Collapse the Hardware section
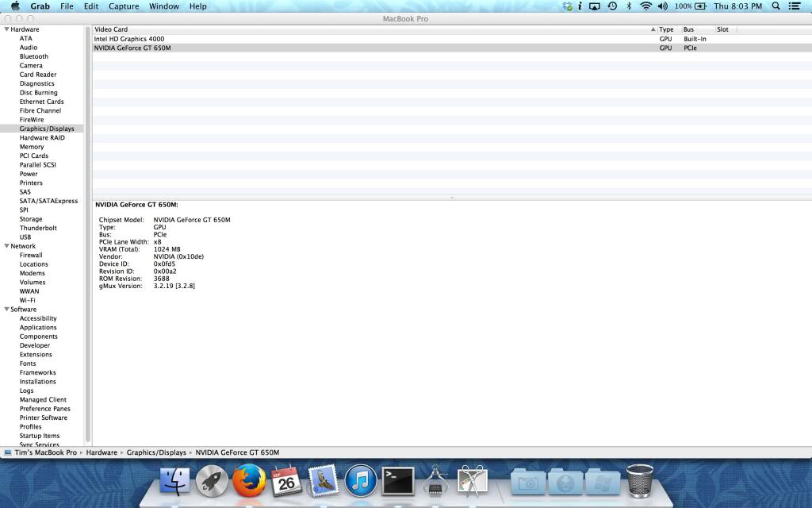Viewport: 812px width, 508px height. tap(6, 29)
